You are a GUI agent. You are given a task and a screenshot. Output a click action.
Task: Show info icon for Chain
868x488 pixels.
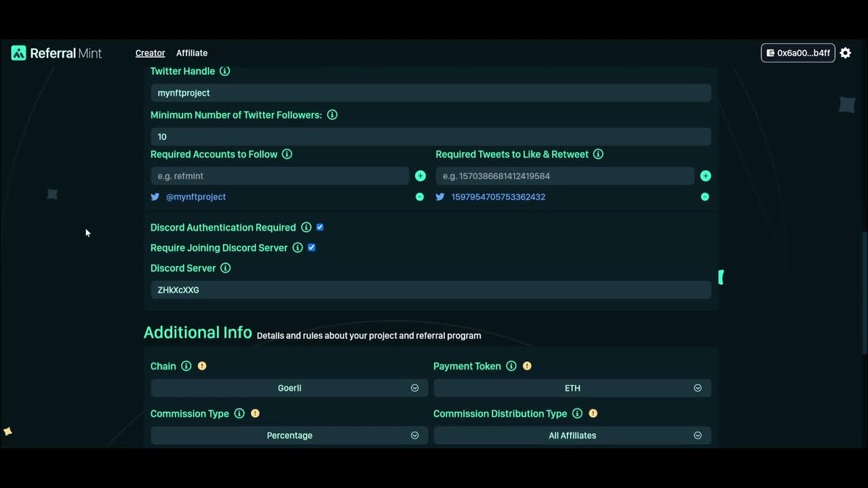(186, 366)
